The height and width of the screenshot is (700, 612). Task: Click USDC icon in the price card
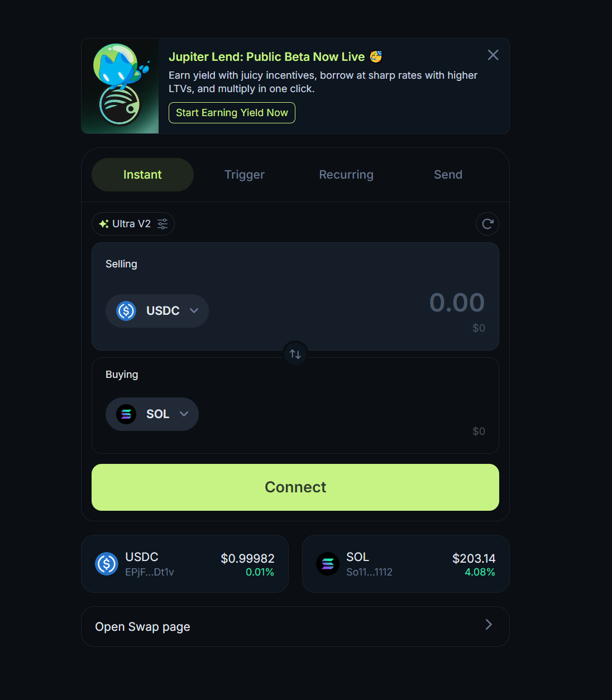106,564
